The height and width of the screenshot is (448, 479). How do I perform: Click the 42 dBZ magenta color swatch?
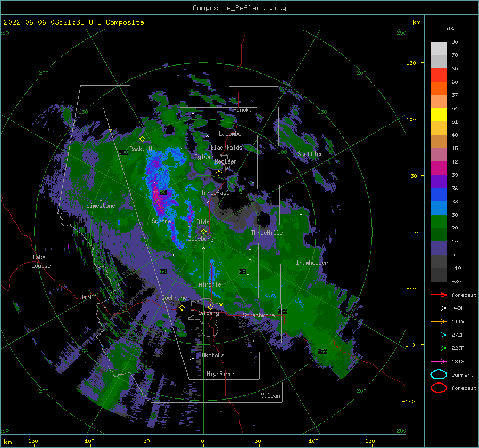439,168
